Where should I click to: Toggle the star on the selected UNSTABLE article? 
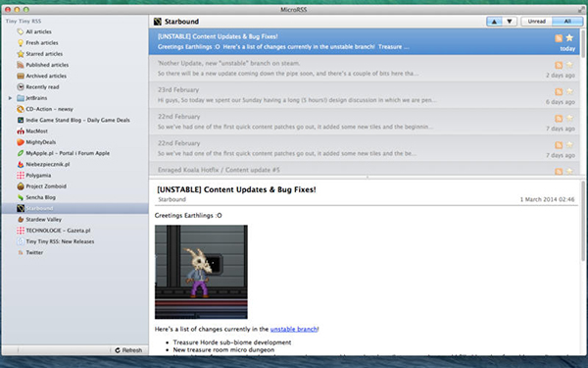pyautogui.click(x=569, y=37)
